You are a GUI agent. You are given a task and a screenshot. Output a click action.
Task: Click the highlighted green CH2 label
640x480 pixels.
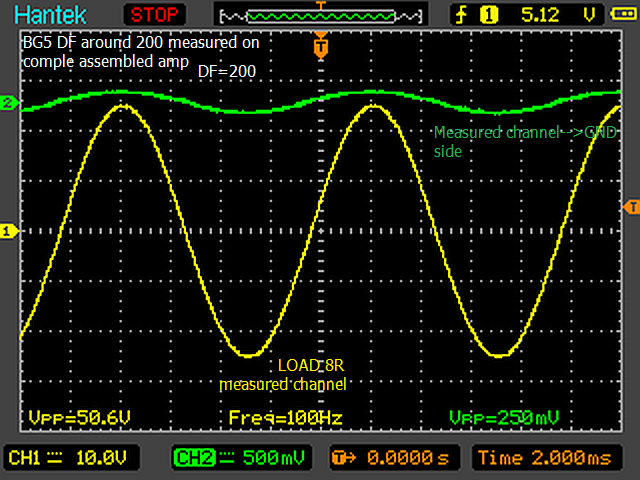(194, 458)
